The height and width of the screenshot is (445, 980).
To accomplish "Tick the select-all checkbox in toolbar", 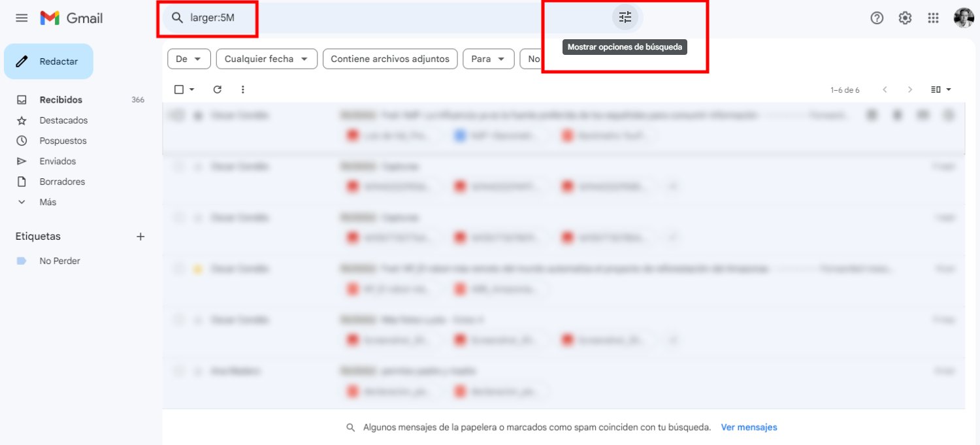I will 179,90.
